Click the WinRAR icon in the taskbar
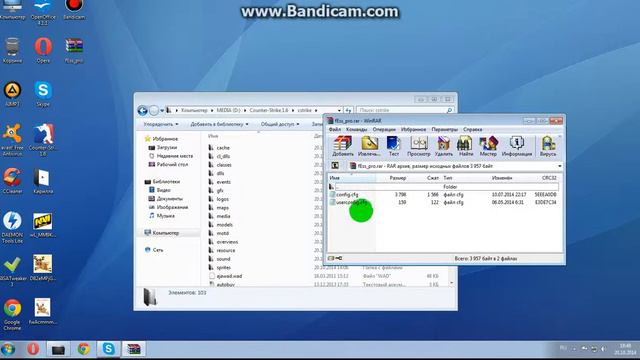Screen dimensions: 640x360 point(134,349)
